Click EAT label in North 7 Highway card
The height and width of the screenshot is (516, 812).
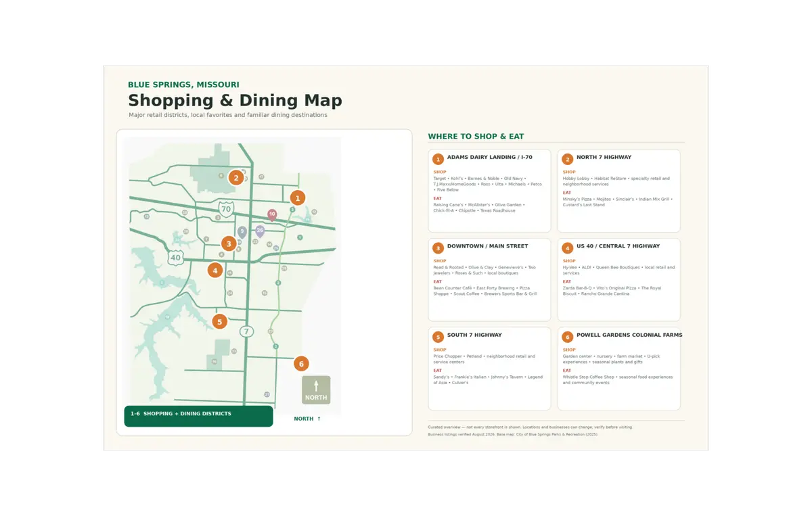(567, 193)
